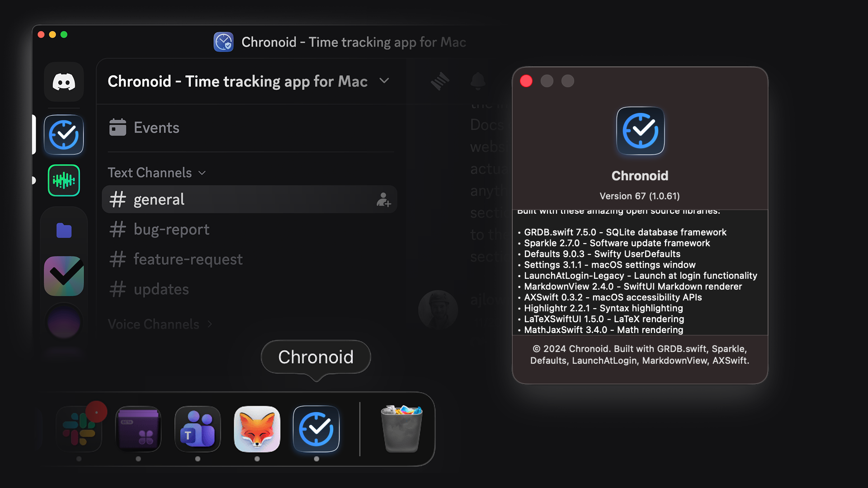Switch to the bug-report channel
This screenshot has height=488, width=868.
point(171,230)
